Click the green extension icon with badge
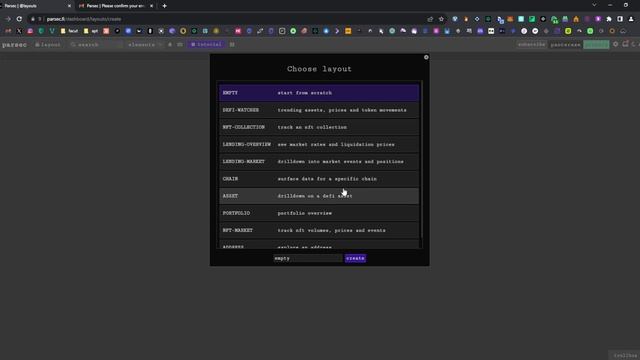Image resolution: width=640 pixels, height=360 pixels. click(x=554, y=19)
